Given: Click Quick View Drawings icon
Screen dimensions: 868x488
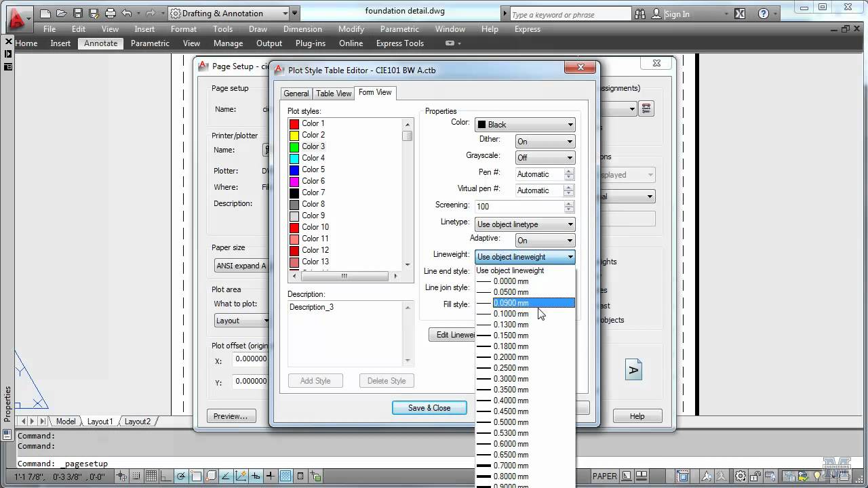Looking at the screenshot, I should (642, 476).
